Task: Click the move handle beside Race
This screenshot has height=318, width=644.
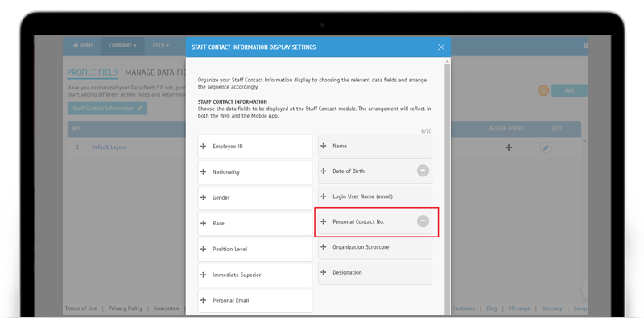Action: [203, 223]
